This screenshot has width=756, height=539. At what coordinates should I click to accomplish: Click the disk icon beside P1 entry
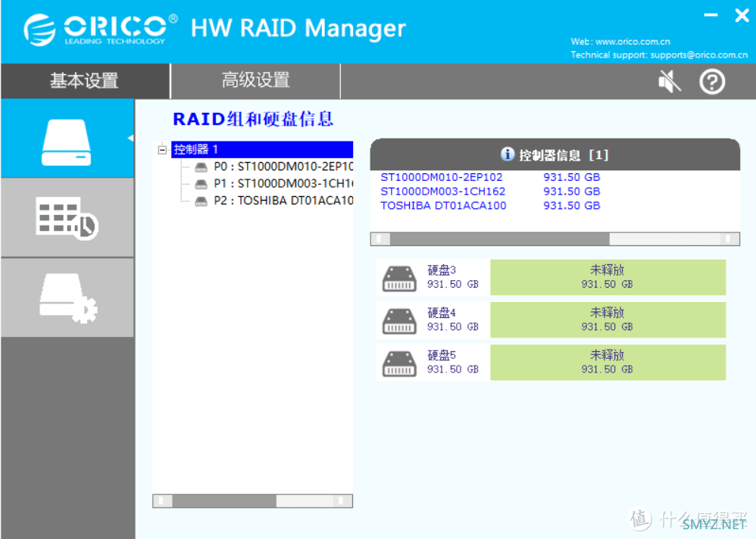point(201,184)
